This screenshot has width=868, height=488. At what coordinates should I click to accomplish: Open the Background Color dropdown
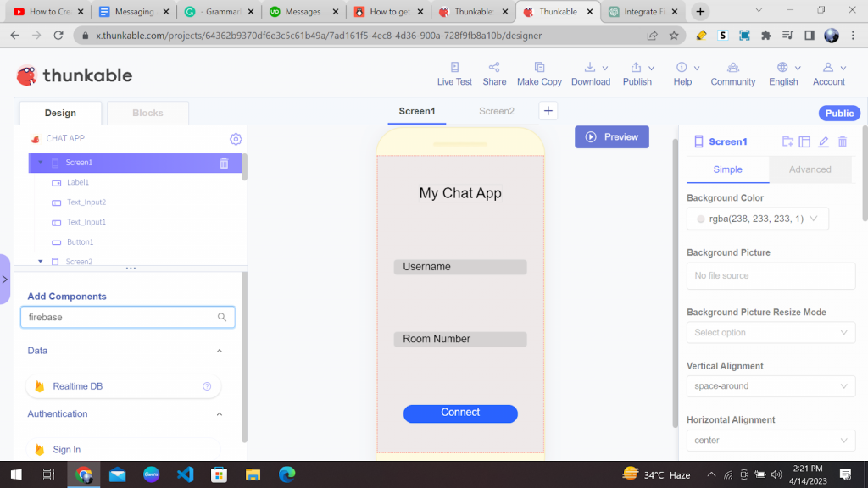[812, 219]
